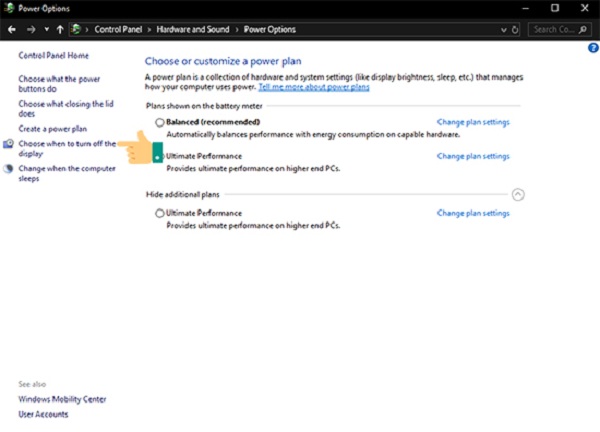
Task: Click the 'See also' label
Action: pos(32,384)
